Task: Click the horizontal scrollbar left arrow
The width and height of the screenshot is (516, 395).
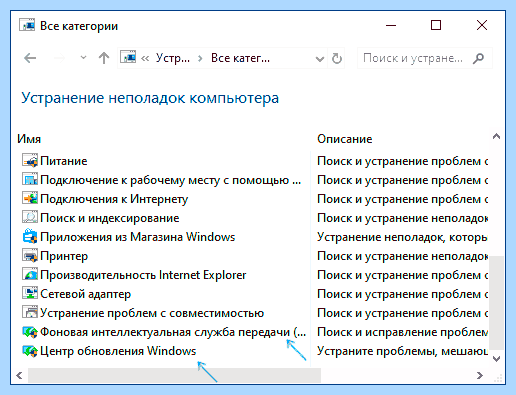Action: 19,375
